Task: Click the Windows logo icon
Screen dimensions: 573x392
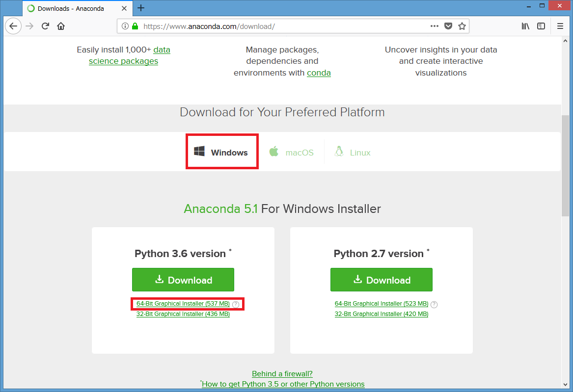Action: point(199,151)
